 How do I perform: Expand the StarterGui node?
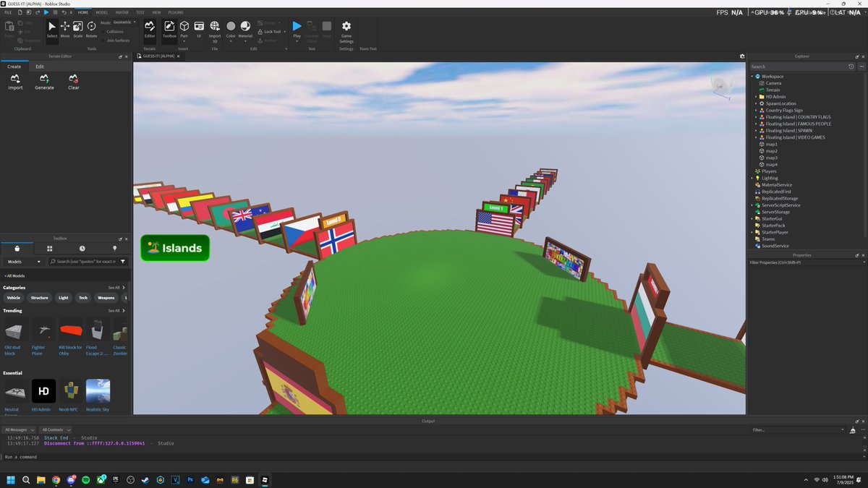(752, 218)
